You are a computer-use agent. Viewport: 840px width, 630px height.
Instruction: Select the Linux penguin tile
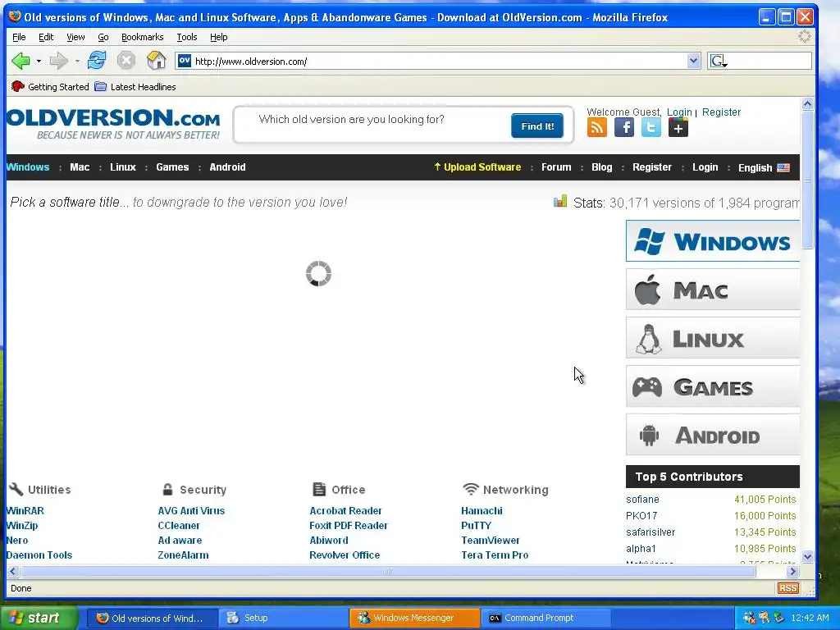click(713, 337)
